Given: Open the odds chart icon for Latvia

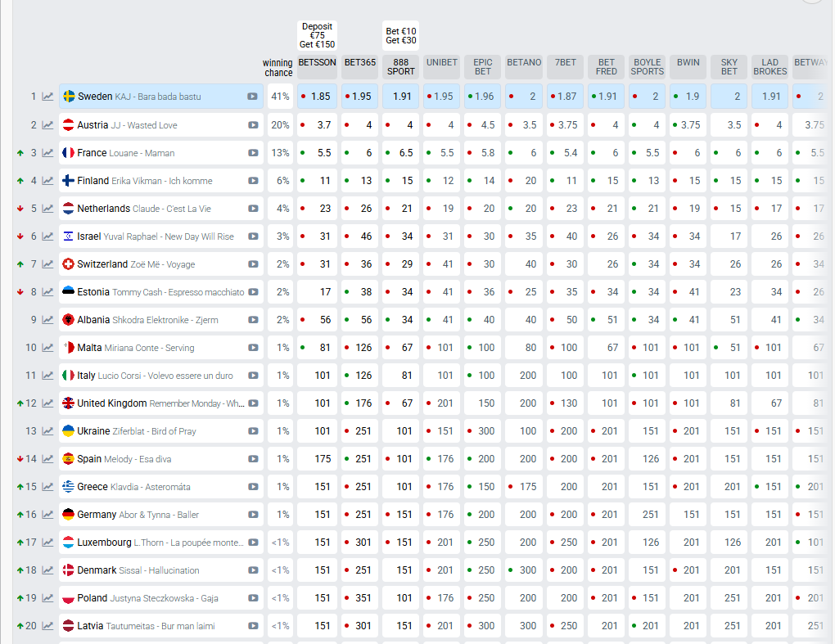Looking at the screenshot, I should point(48,626).
